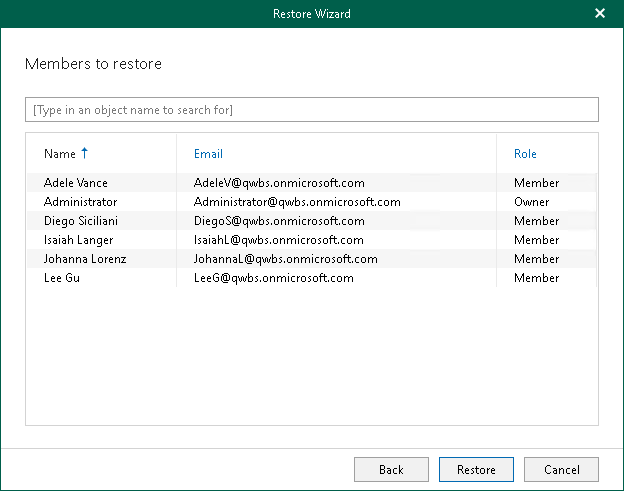Click the LeeG@qwbs.onmicrosoft.com email cell
The image size is (624, 491).
coord(273,278)
